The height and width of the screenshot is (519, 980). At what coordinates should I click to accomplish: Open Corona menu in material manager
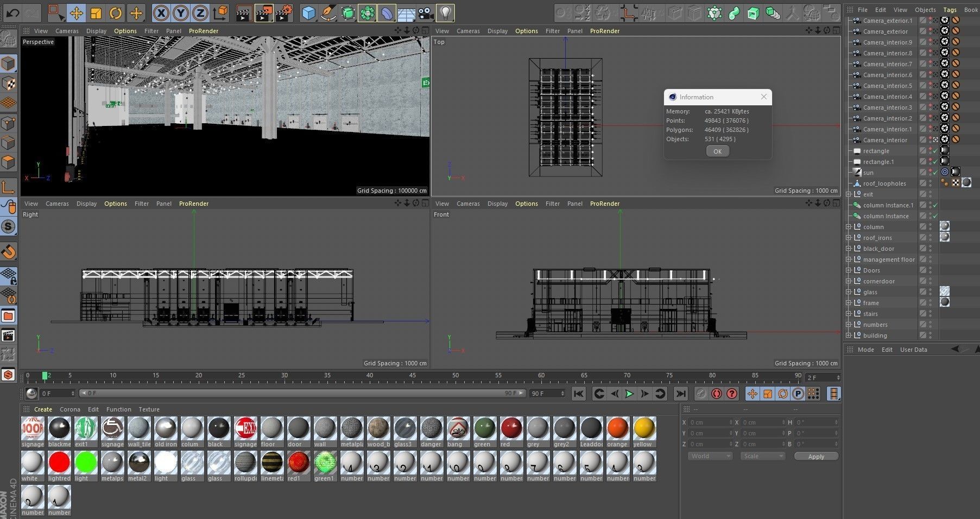click(x=70, y=409)
